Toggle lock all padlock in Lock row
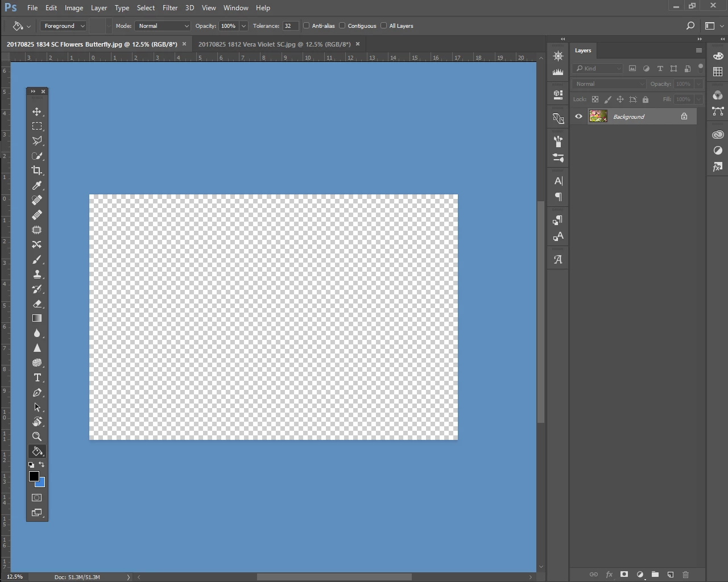This screenshot has height=582, width=728. click(x=645, y=99)
